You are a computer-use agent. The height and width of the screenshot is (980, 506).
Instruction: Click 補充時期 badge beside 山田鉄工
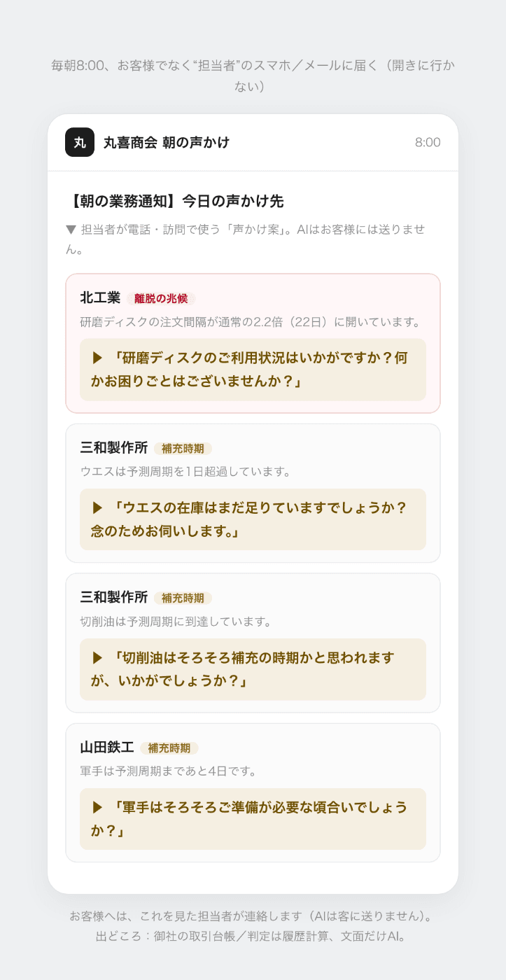coord(169,748)
